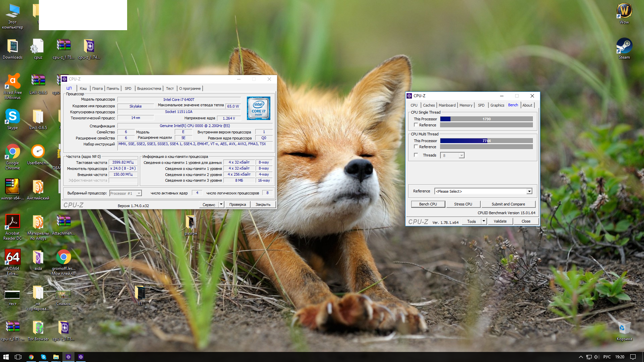Switch to the Memory tab
This screenshot has width=644, height=362.
(x=466, y=105)
